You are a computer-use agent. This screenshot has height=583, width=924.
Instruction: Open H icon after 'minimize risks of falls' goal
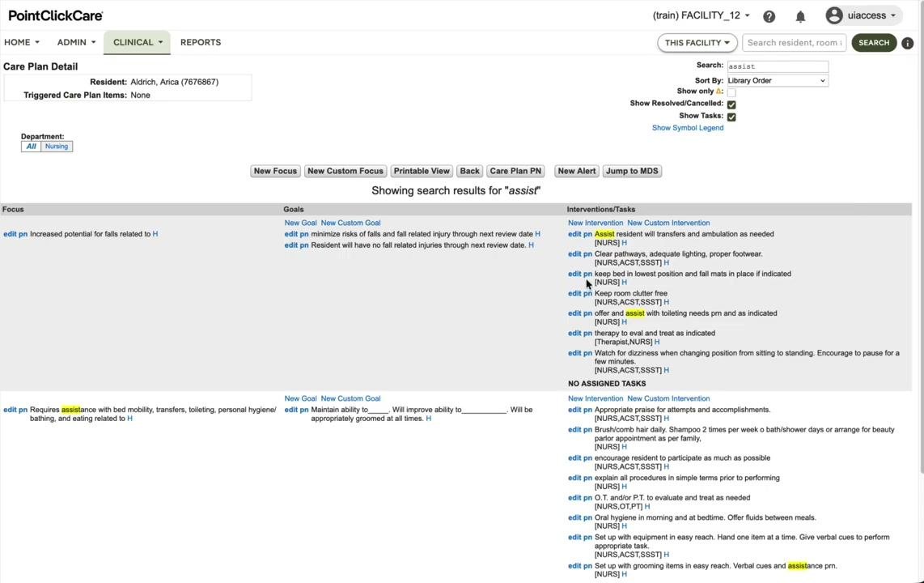coord(537,234)
